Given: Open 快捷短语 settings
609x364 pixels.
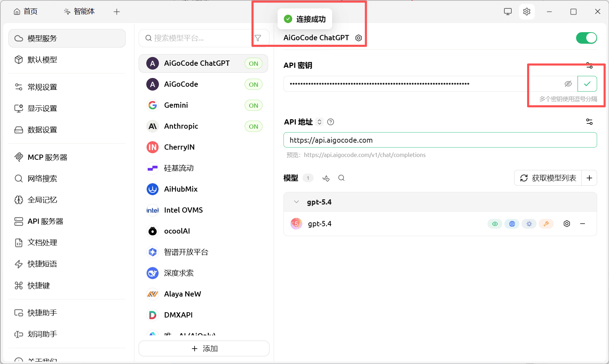Looking at the screenshot, I should pos(67,264).
